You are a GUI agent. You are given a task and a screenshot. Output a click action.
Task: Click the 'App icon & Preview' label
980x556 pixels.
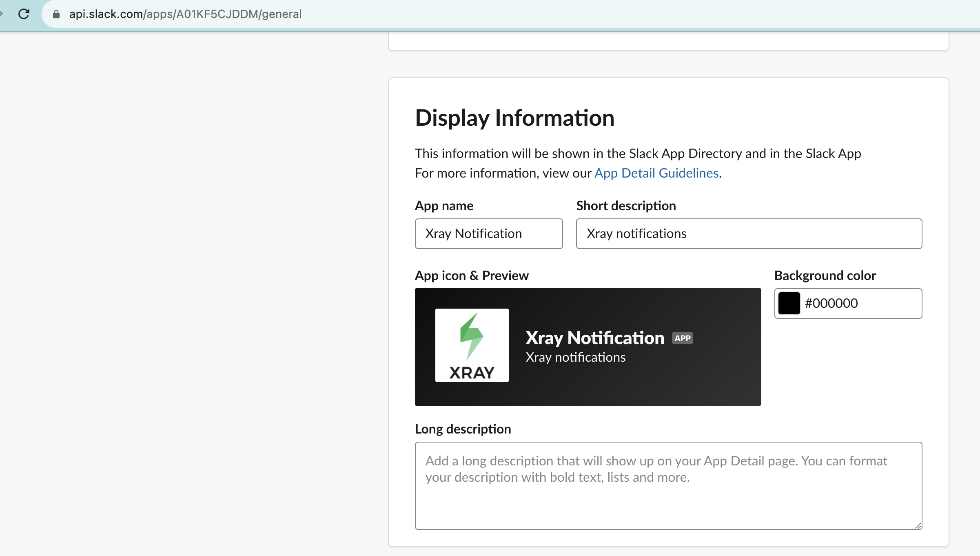point(472,276)
